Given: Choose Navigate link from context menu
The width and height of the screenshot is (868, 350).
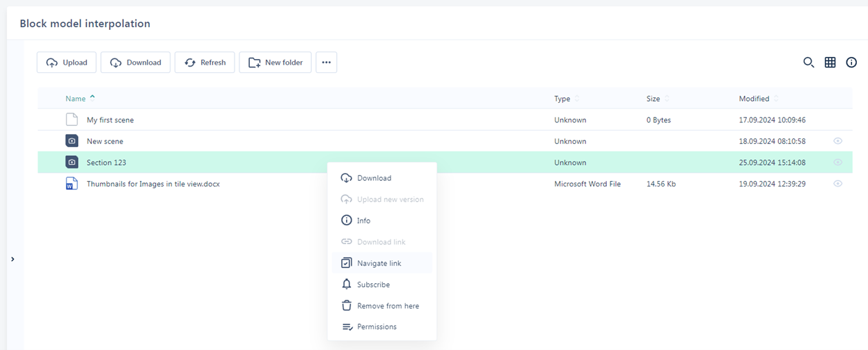Looking at the screenshot, I should click(379, 263).
